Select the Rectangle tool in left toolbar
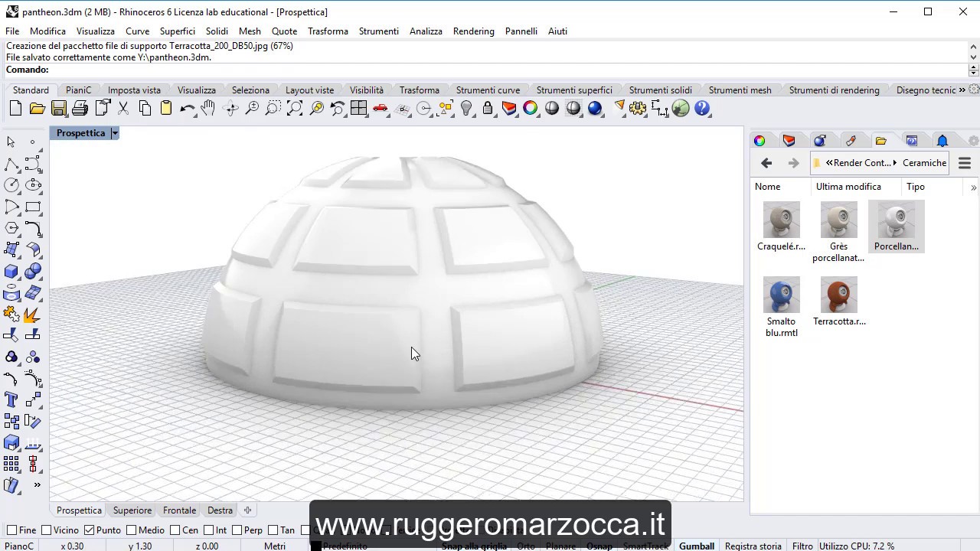980x551 pixels. [x=33, y=207]
